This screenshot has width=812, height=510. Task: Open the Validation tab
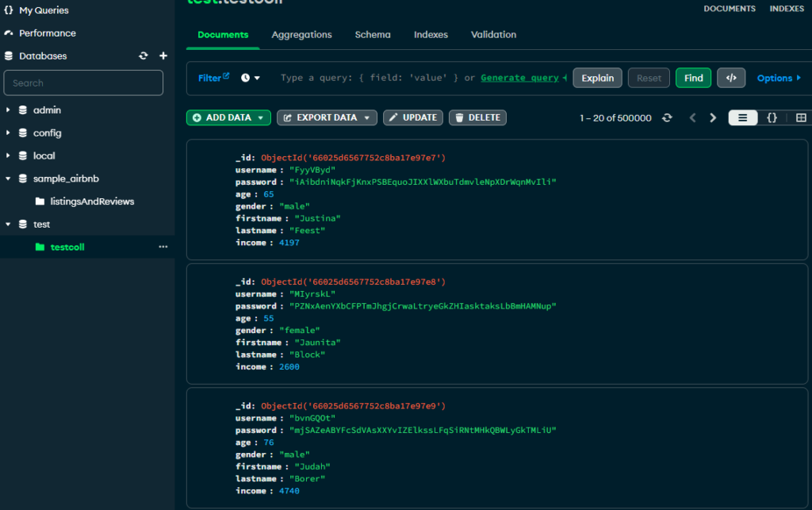[493, 35]
